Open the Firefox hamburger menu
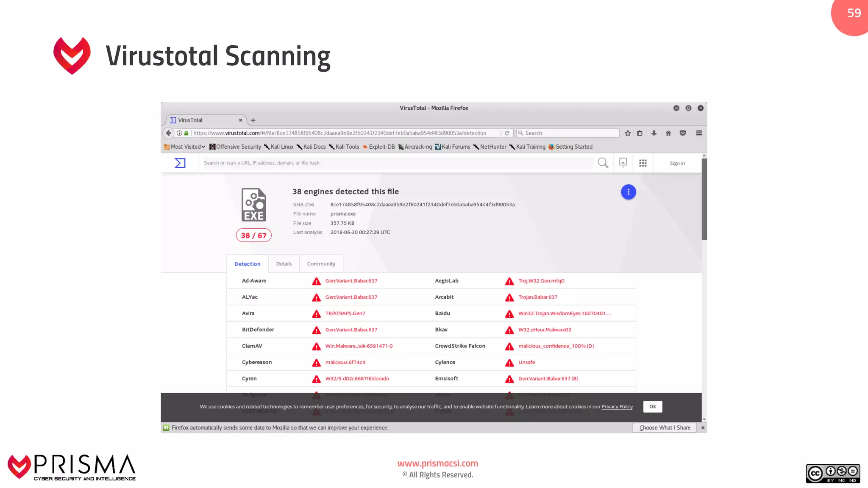 pos(699,133)
